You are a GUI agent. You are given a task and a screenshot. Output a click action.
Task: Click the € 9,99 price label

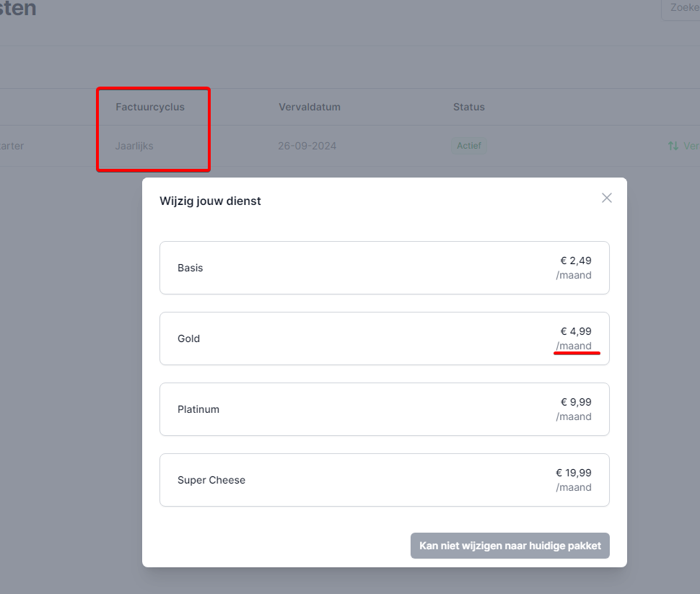point(576,402)
